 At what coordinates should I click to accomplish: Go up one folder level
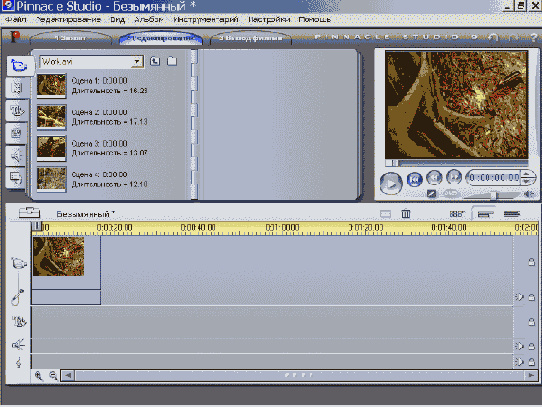click(155, 62)
